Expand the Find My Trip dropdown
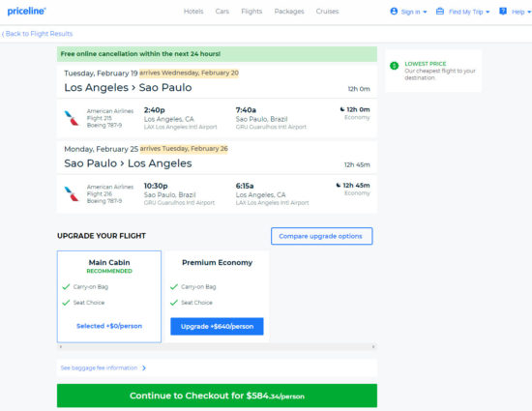The height and width of the screenshot is (411, 532). coord(488,12)
